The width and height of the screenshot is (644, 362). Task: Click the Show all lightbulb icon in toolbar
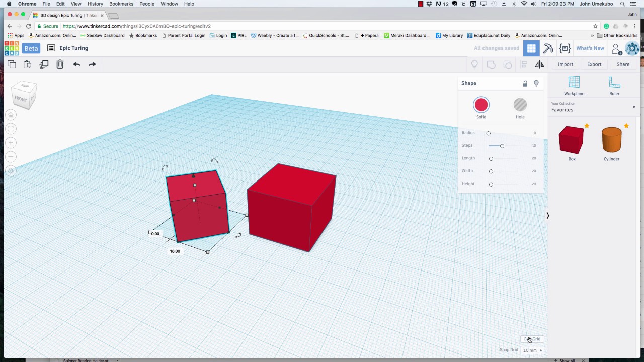[x=474, y=64]
